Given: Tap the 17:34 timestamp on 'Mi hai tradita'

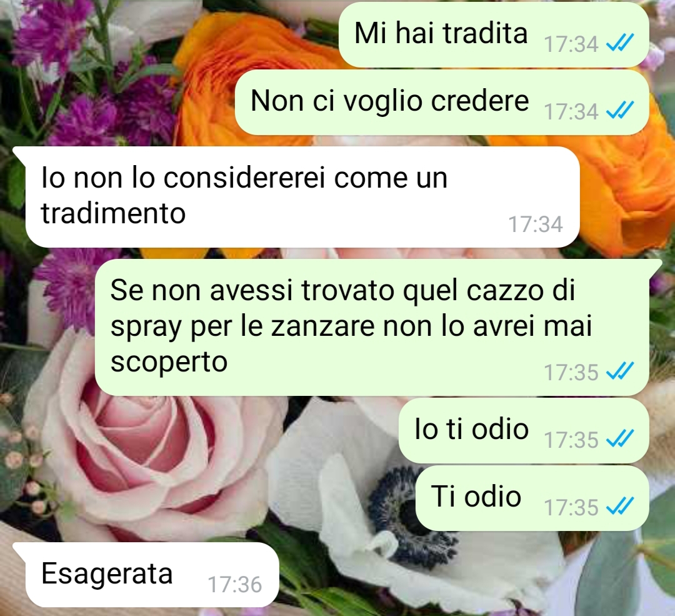Looking at the screenshot, I should (x=571, y=44).
